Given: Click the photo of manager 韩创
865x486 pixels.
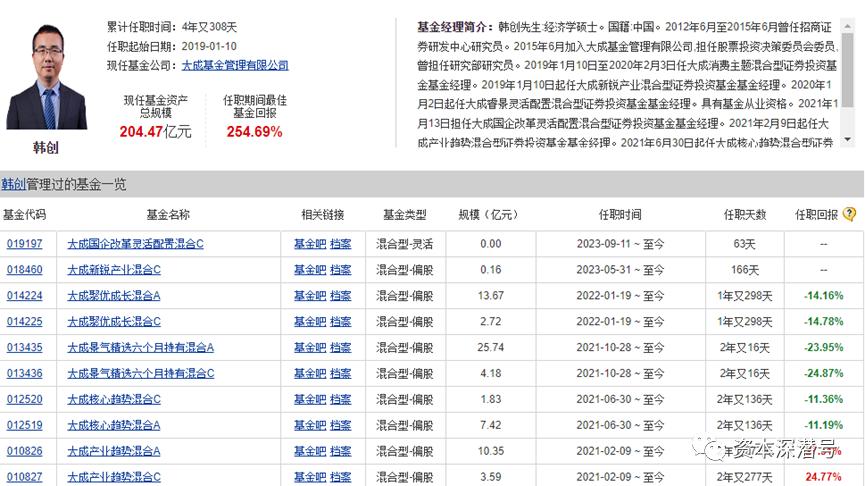Looking at the screenshot, I should click(x=46, y=77).
